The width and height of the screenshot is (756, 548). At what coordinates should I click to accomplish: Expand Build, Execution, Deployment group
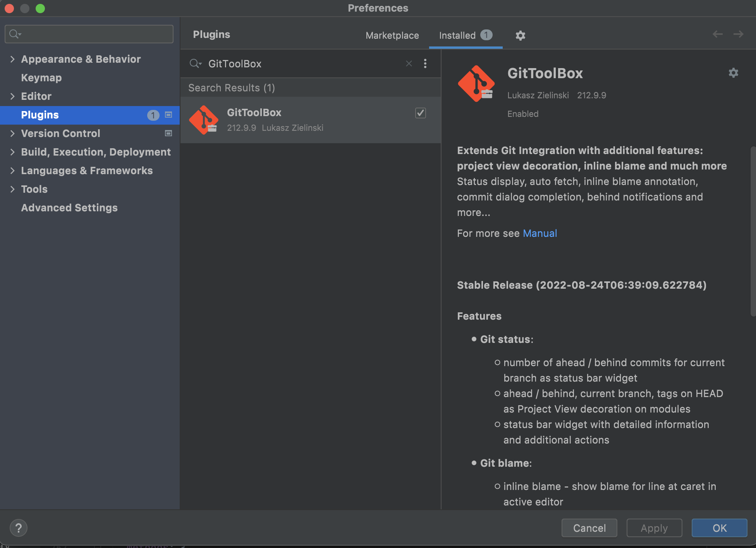(x=12, y=152)
